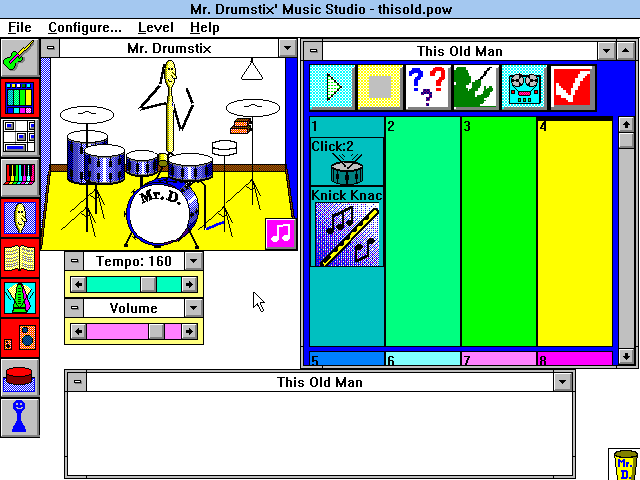Select the yellow measure 4 column
This screenshot has height=480, width=640.
[x=575, y=232]
